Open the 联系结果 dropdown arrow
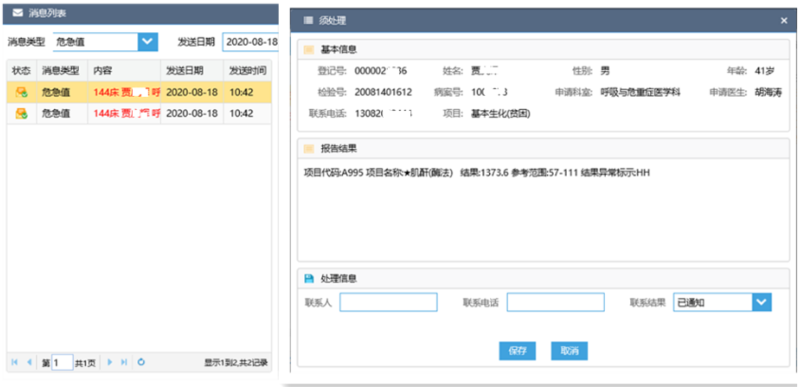 click(762, 302)
